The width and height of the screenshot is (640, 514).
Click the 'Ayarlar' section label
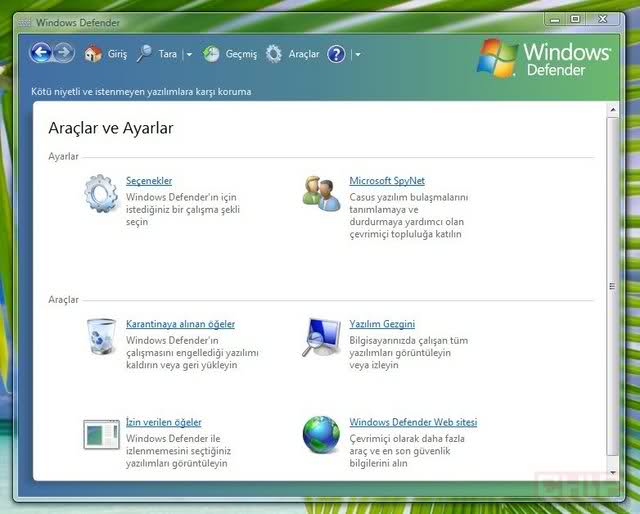63,156
